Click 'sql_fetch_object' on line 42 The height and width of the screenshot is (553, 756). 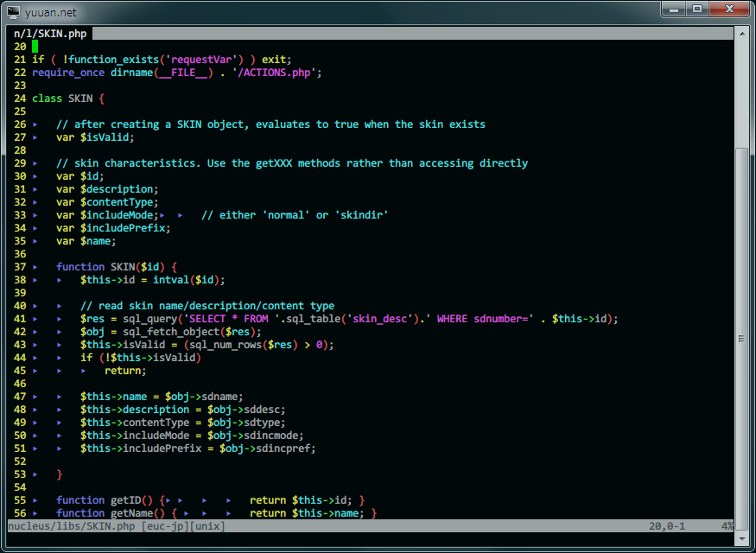point(171,332)
